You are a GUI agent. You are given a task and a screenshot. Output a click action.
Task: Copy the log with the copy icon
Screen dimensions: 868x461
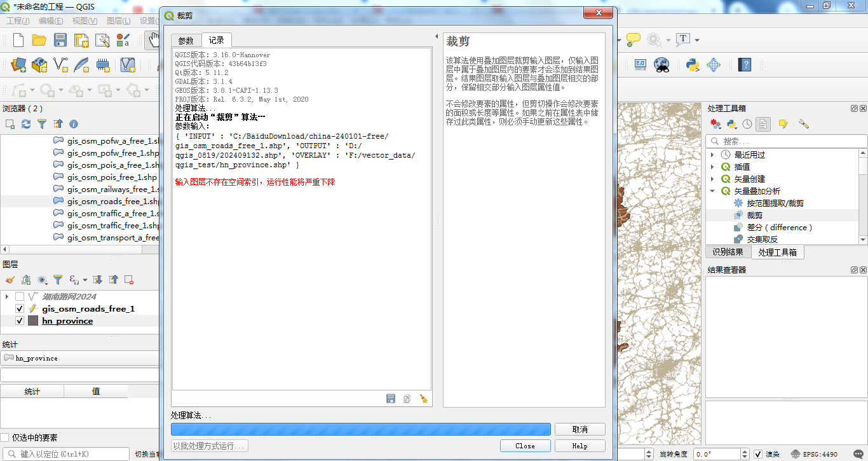point(407,399)
